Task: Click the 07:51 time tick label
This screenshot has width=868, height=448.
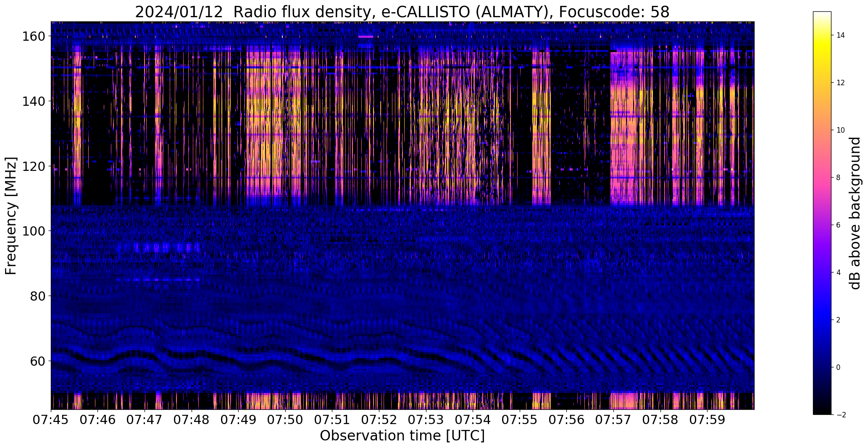Action: [x=332, y=419]
